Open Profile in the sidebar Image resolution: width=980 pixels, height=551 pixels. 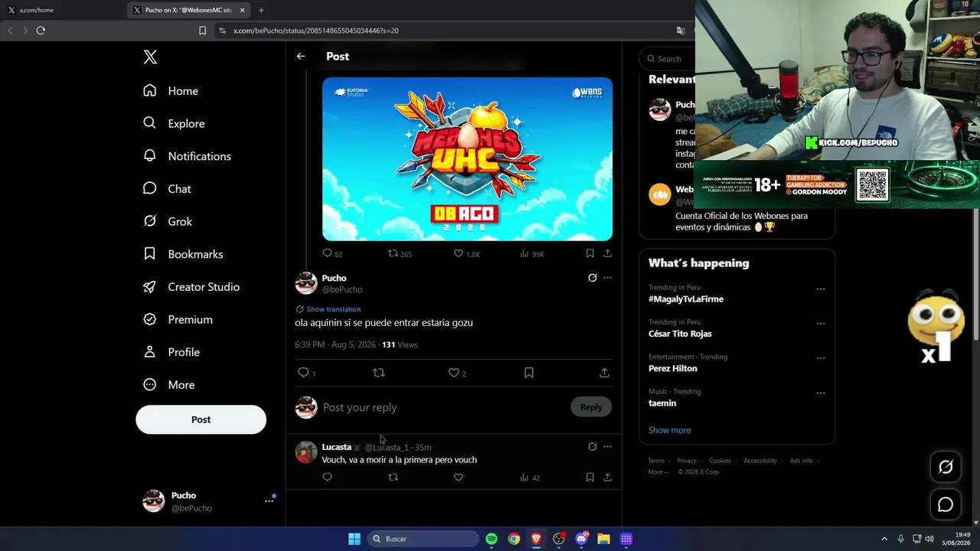click(172, 352)
